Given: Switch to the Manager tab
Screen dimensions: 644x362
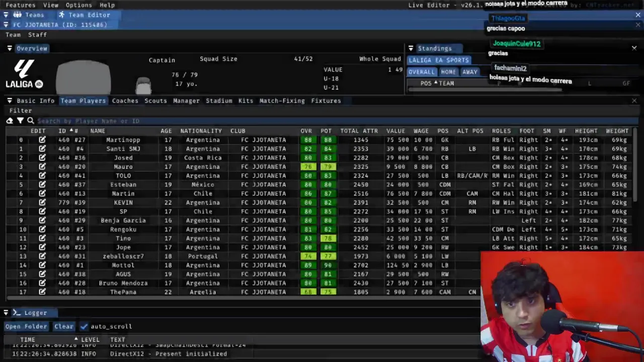Looking at the screenshot, I should tap(186, 101).
